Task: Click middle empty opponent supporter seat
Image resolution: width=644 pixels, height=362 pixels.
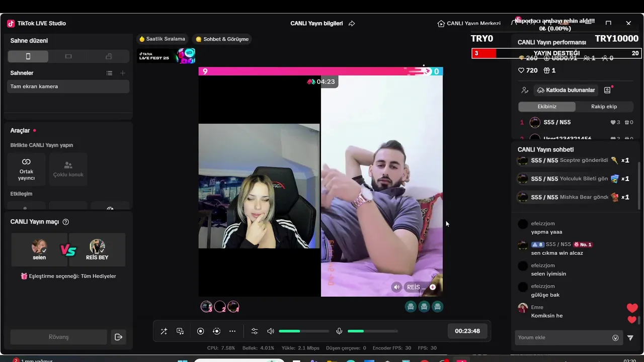Action: coord(424,307)
